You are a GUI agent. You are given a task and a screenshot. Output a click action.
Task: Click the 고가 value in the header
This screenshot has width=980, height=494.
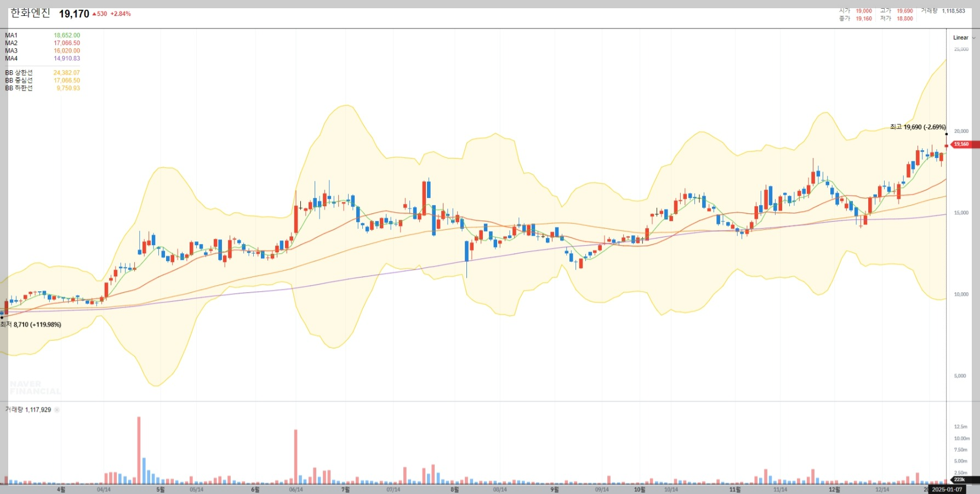[x=905, y=11]
